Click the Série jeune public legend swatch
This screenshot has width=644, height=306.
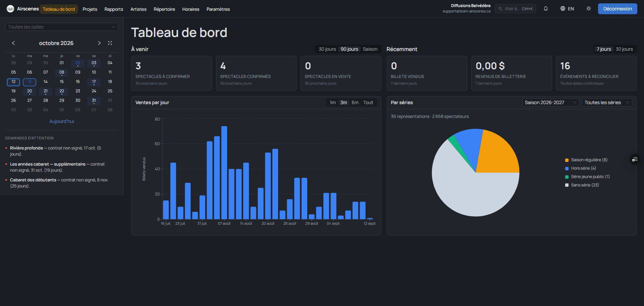567,177
